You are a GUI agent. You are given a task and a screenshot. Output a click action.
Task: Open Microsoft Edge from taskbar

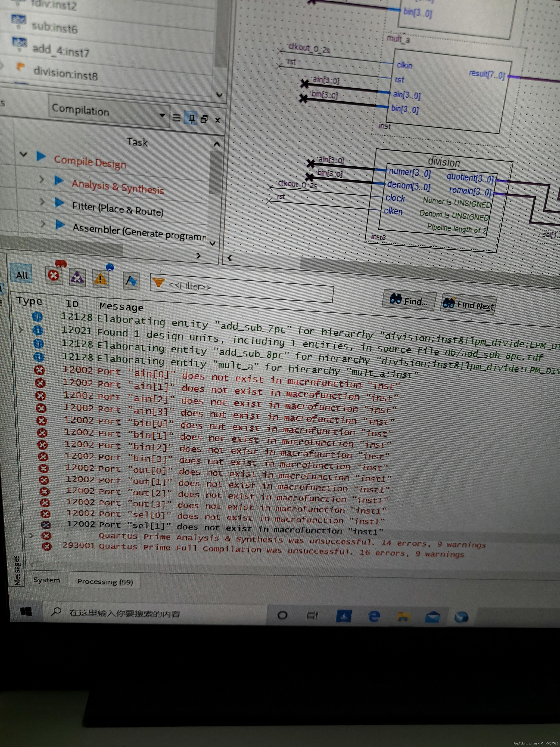pyautogui.click(x=374, y=617)
